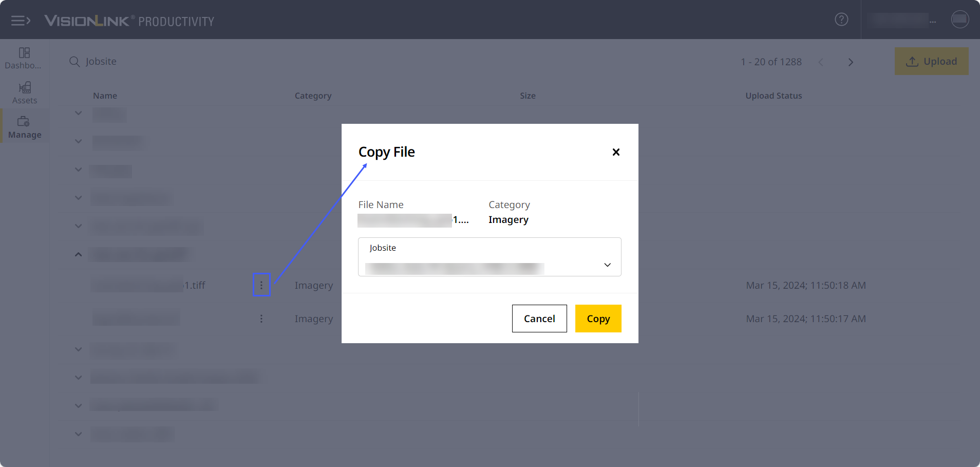Select Manage in the left sidebar
This screenshot has width=980, height=467.
tap(25, 127)
